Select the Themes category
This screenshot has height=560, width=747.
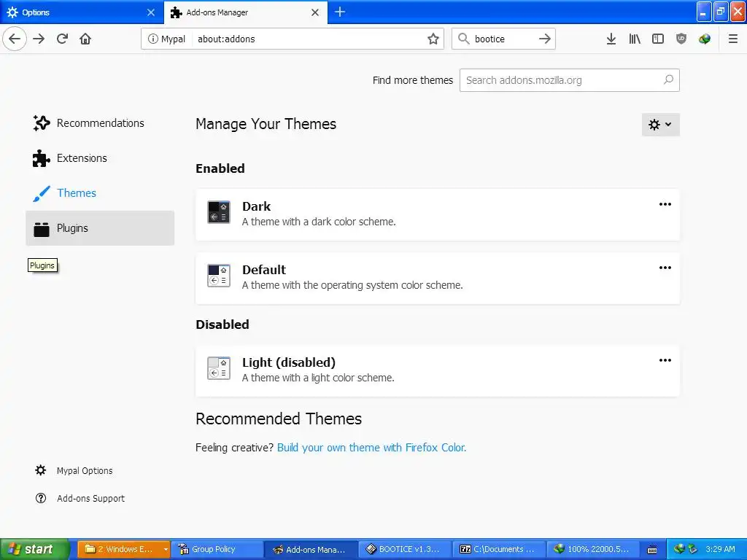(x=100, y=192)
